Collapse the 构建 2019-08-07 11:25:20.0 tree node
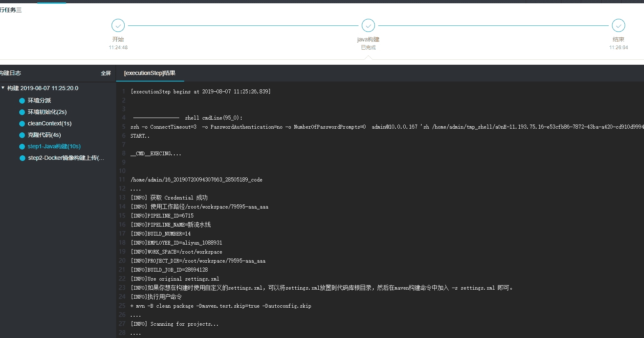The image size is (644, 338). pos(3,88)
